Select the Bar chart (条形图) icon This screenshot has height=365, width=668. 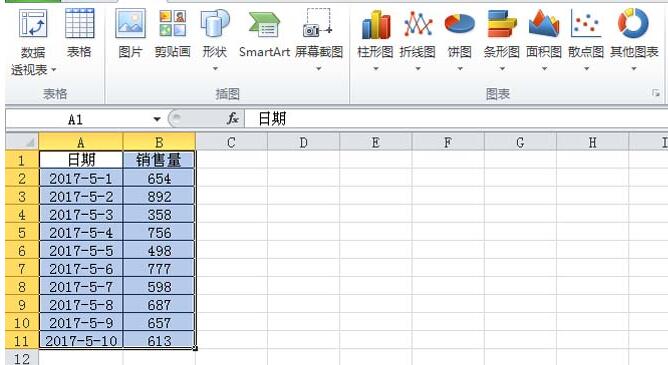[501, 23]
